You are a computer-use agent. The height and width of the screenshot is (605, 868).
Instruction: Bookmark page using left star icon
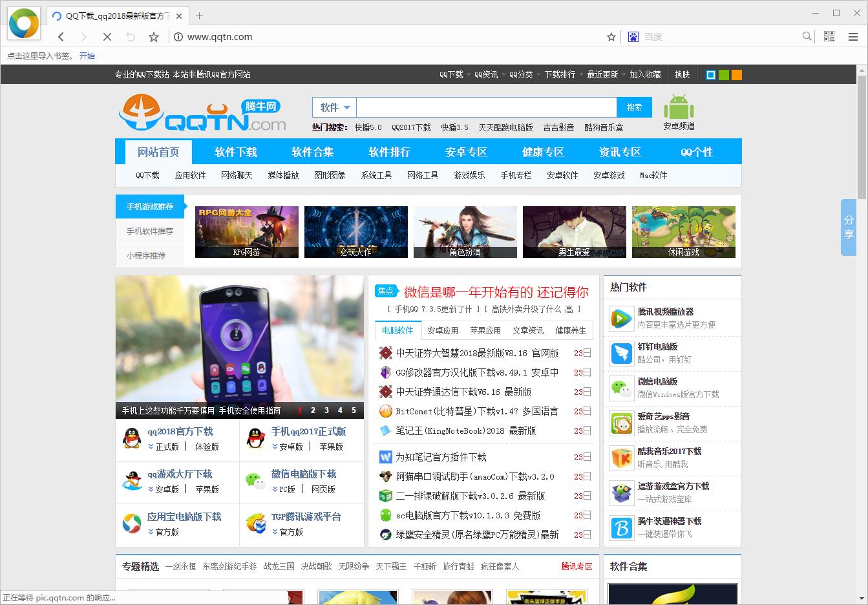pyautogui.click(x=154, y=37)
